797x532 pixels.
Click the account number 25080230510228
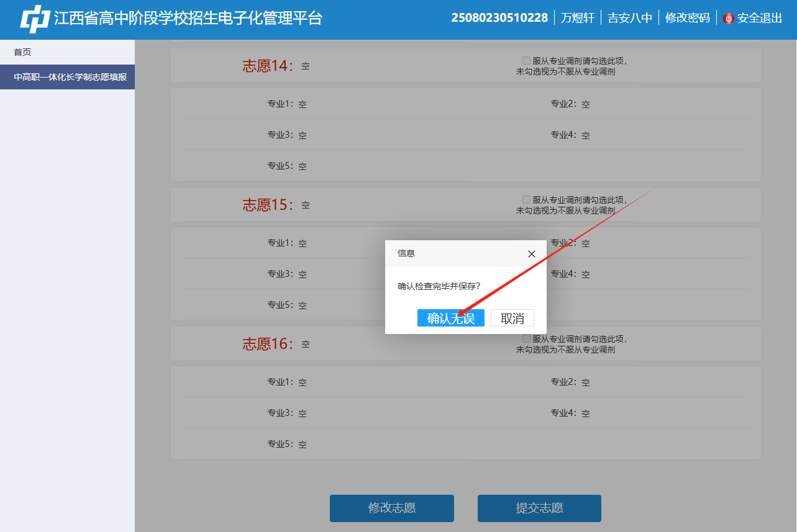[x=499, y=18]
